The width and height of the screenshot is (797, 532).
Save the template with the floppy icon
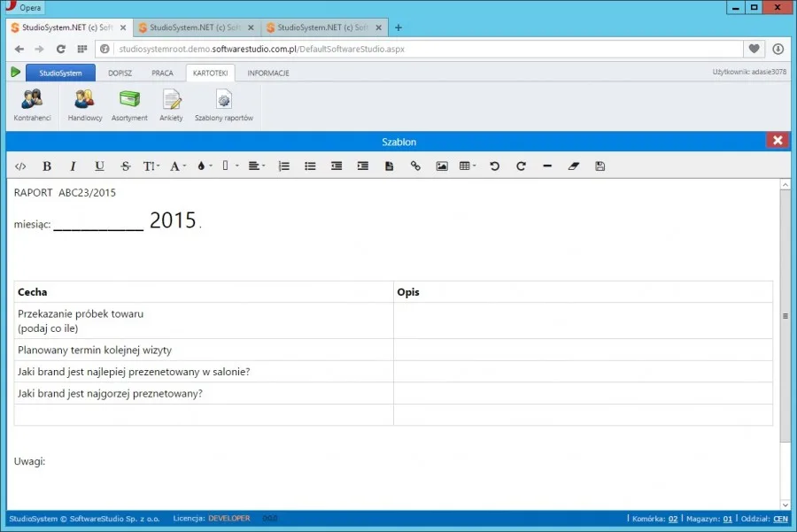point(600,166)
